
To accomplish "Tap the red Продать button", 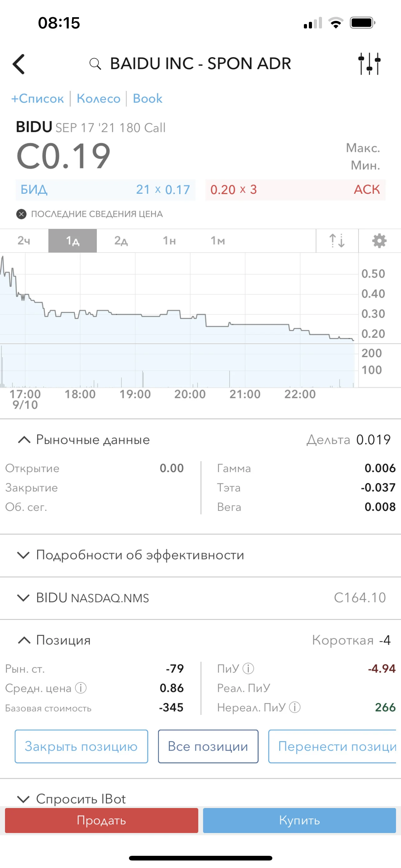I will tap(101, 821).
